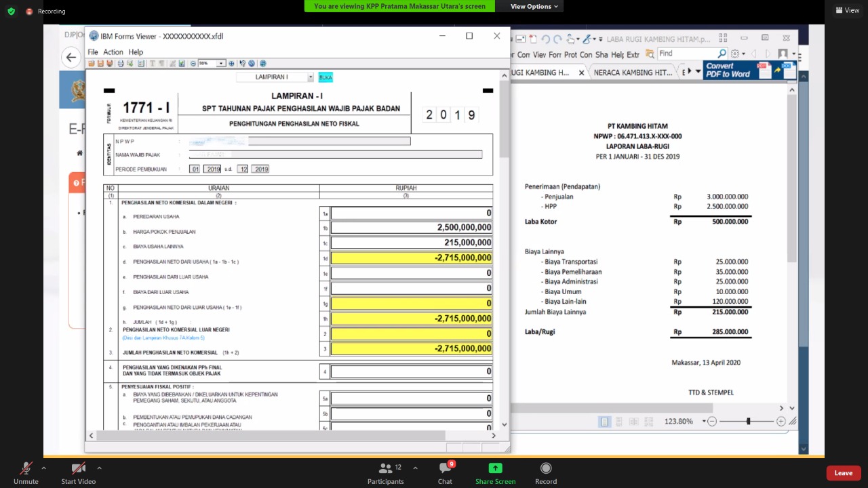868x488 pixels.
Task: Click the Peredaran Usaha 1a amount field
Action: (411, 213)
